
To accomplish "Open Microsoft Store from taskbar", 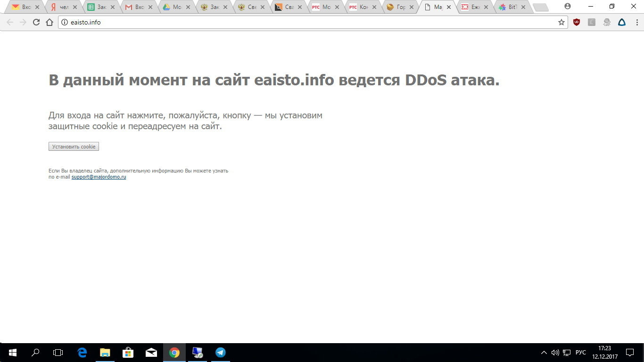I will (x=128, y=353).
